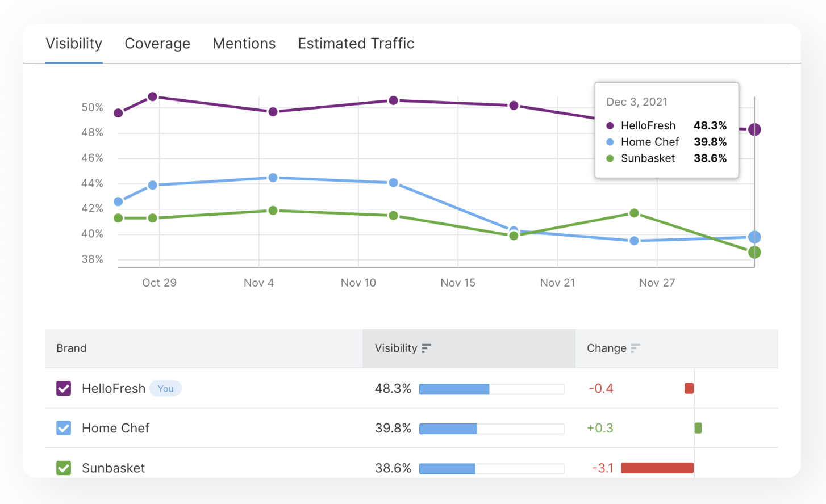Viewport: 826px width, 504px height.
Task: Sort by Visibility column sort icon
Action: pyautogui.click(x=426, y=348)
